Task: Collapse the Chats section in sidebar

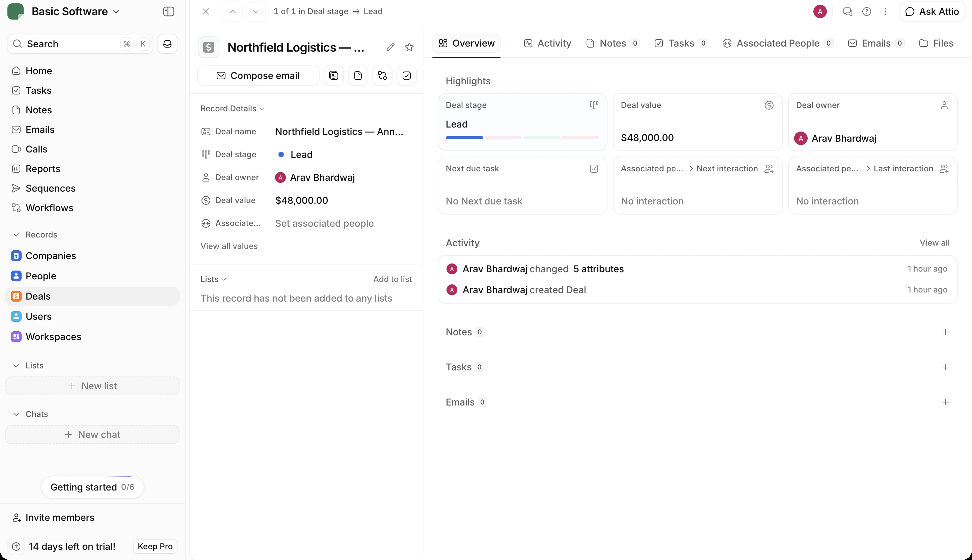Action: point(30,414)
